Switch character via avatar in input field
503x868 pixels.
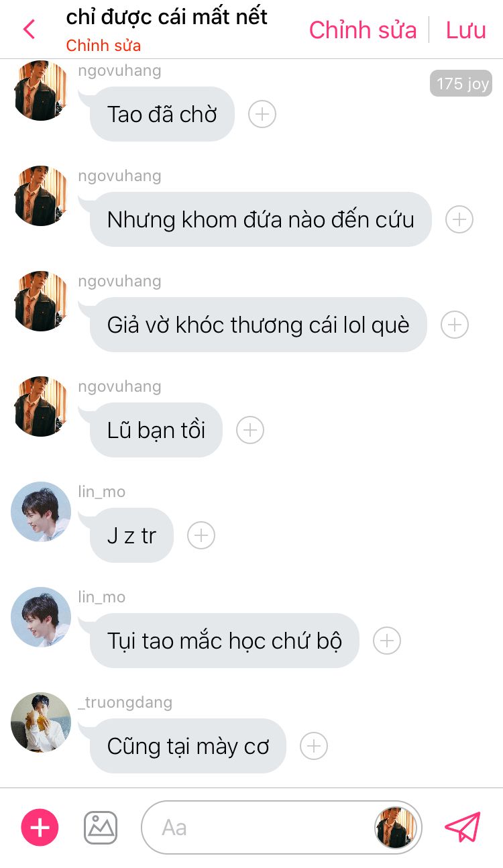click(396, 828)
